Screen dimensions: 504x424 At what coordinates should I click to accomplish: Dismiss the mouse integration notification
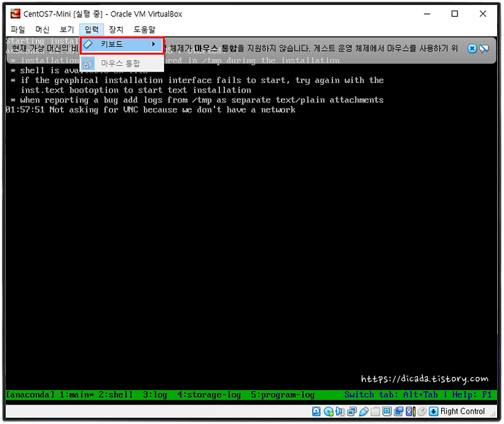472,48
